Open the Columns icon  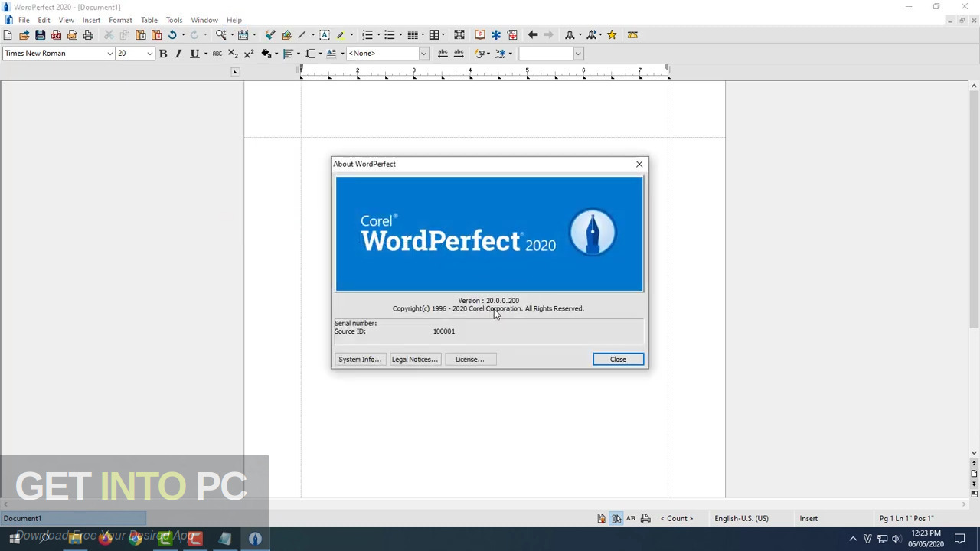(413, 34)
